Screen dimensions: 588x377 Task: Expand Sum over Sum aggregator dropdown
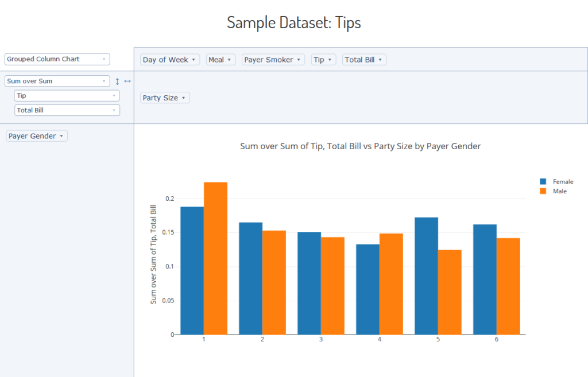pos(57,81)
